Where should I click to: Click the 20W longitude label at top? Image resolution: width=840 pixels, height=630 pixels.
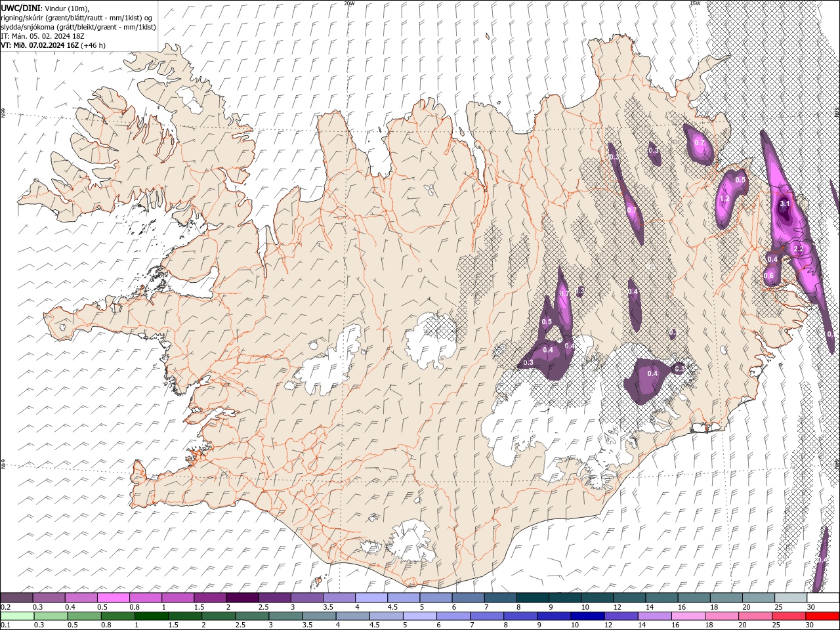pyautogui.click(x=349, y=3)
